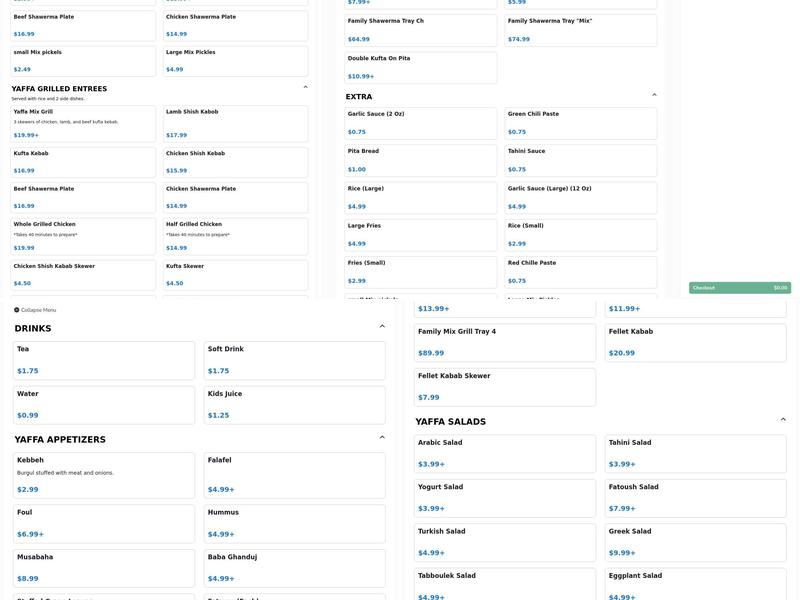Collapse the Yaffa Grilled Entrees section

306,88
